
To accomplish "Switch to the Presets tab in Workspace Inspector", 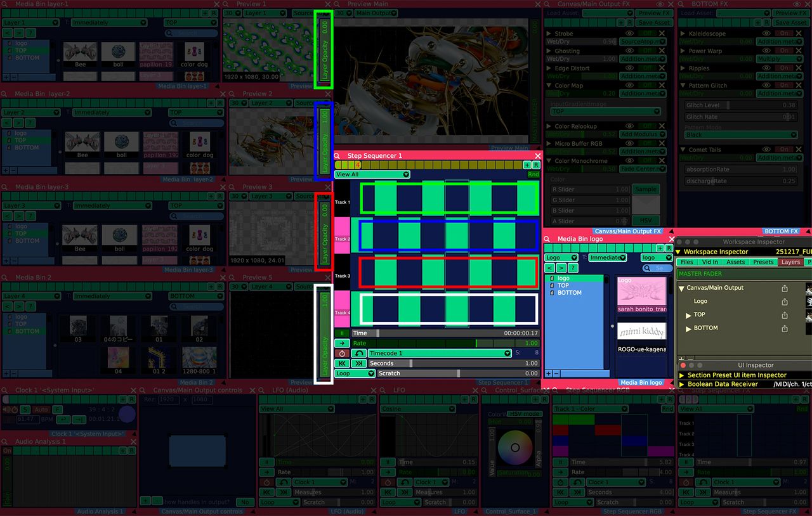I will (763, 262).
